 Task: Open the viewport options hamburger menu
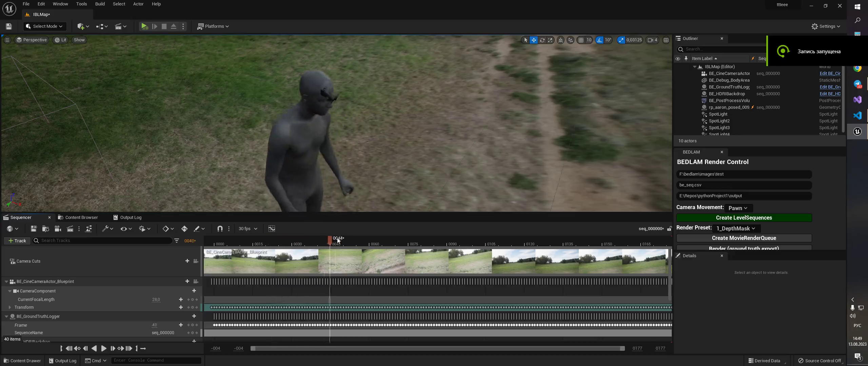(7, 40)
